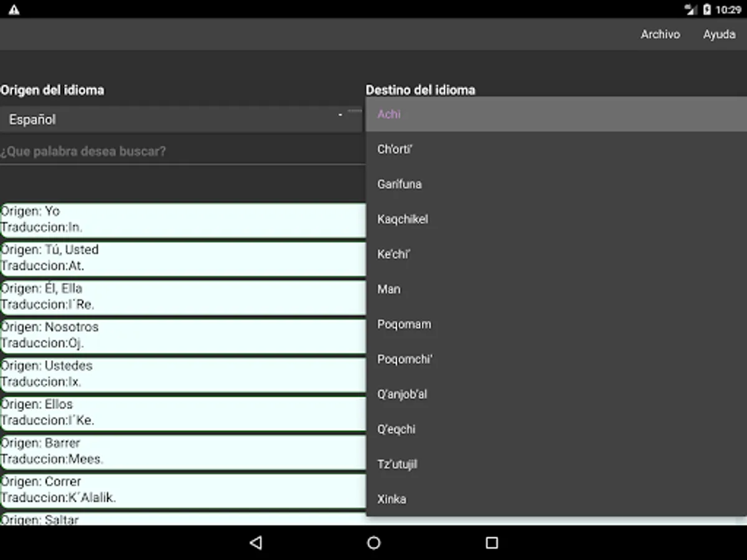Select Q'anjob'al in the dropdown list
This screenshot has width=747, height=560.
557,394
